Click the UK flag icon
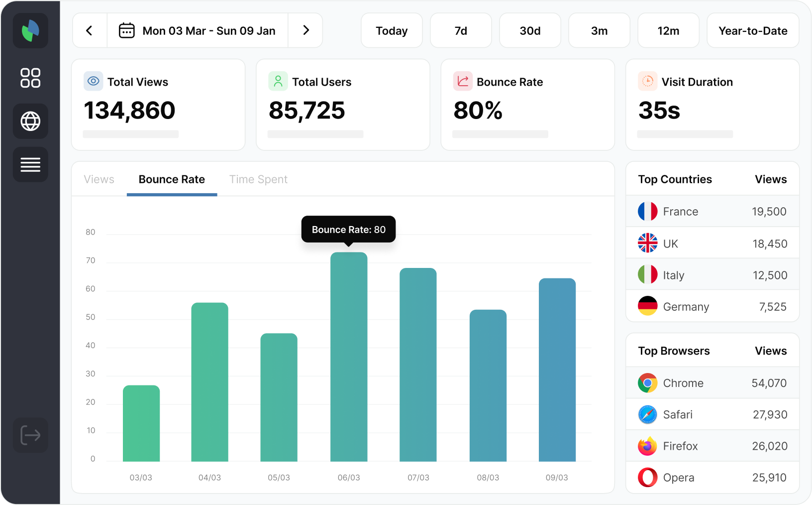 648,243
